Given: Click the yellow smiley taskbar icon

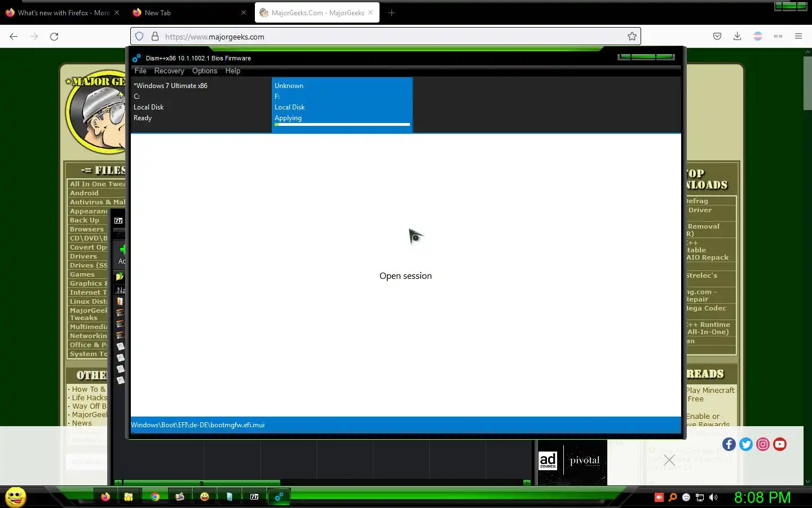Looking at the screenshot, I should tap(205, 497).
